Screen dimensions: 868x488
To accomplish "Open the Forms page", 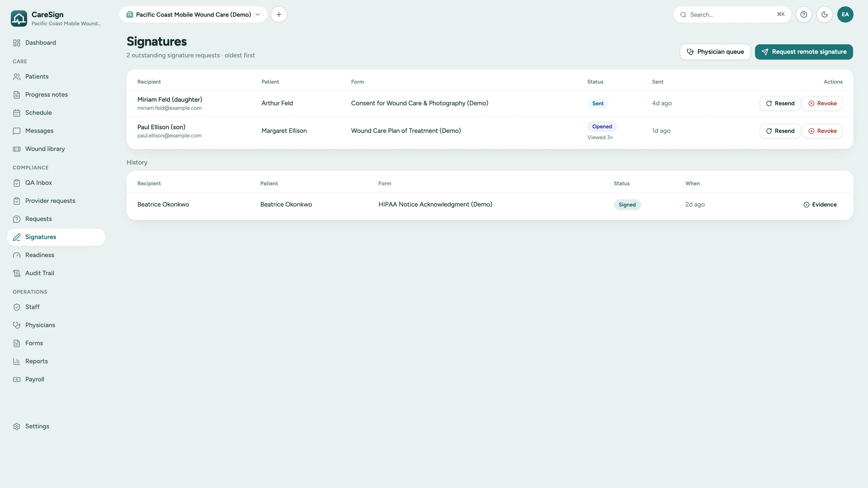I will [x=56, y=343].
